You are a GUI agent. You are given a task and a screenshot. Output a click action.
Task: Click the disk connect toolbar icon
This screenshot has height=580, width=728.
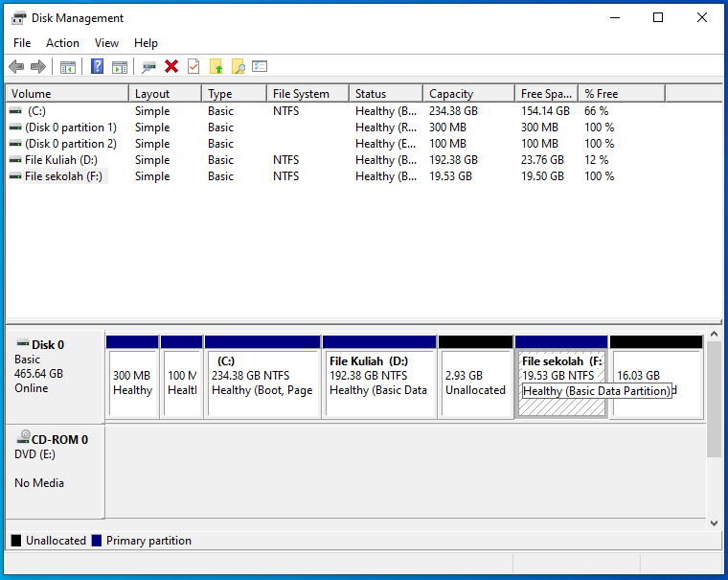(x=148, y=66)
